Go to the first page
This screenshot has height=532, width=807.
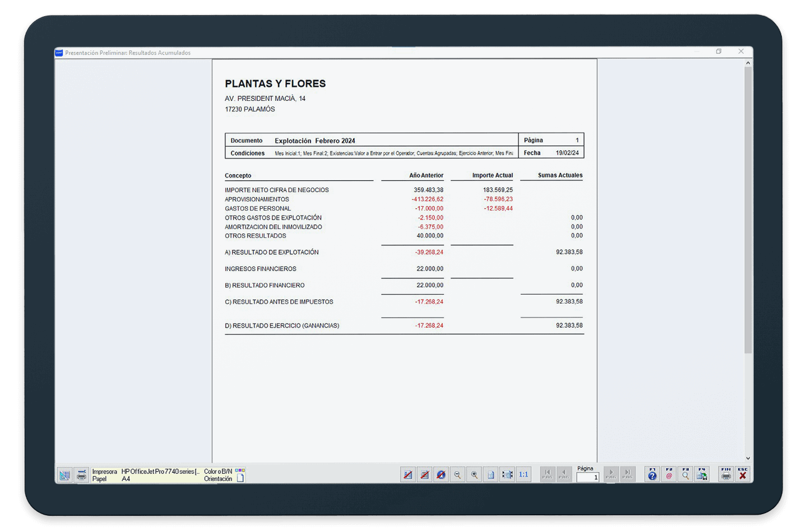click(548, 474)
